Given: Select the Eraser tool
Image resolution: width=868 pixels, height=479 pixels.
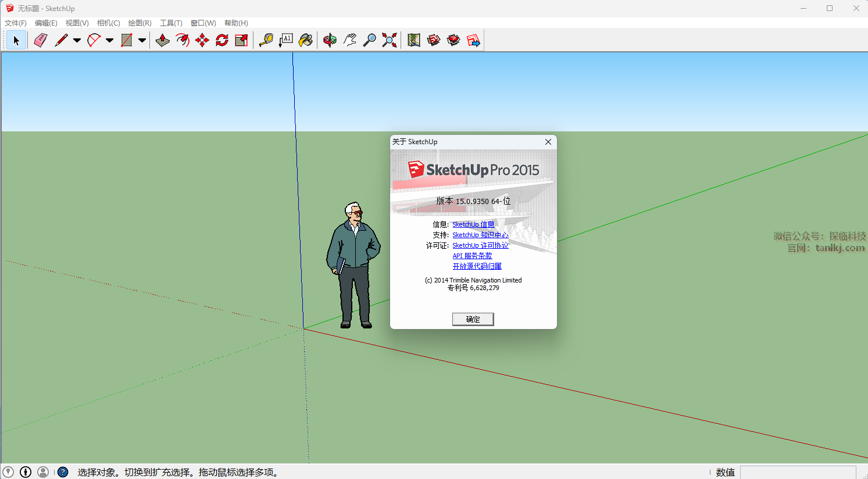Looking at the screenshot, I should [x=40, y=40].
